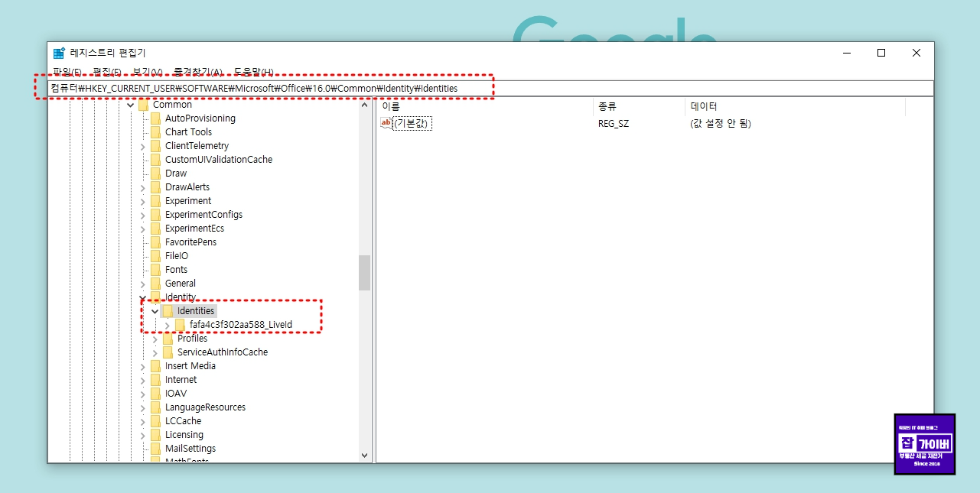Select the LCCache folder icon
The width and height of the screenshot is (980, 493).
coord(155,421)
